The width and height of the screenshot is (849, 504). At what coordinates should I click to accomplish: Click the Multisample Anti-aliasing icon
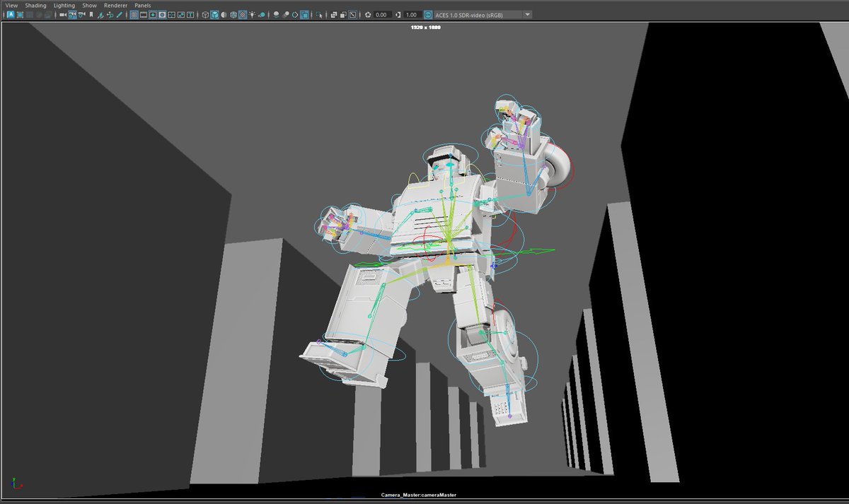click(295, 14)
